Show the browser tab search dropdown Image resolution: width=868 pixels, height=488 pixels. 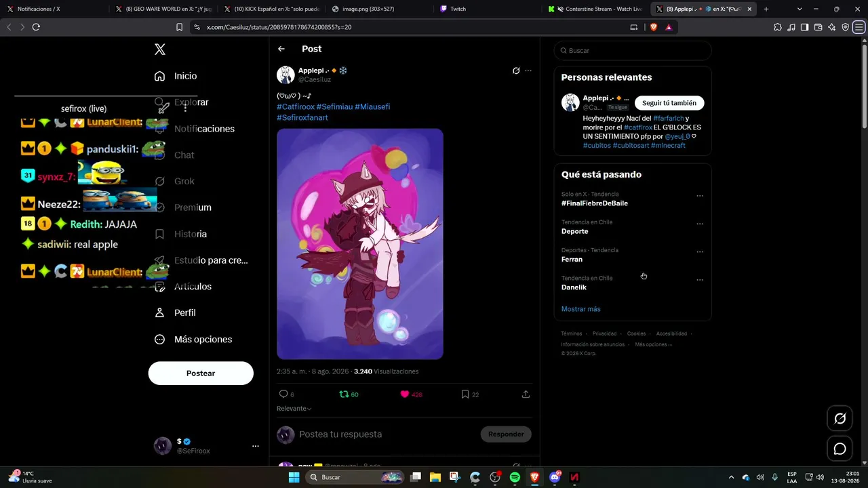[x=800, y=9]
